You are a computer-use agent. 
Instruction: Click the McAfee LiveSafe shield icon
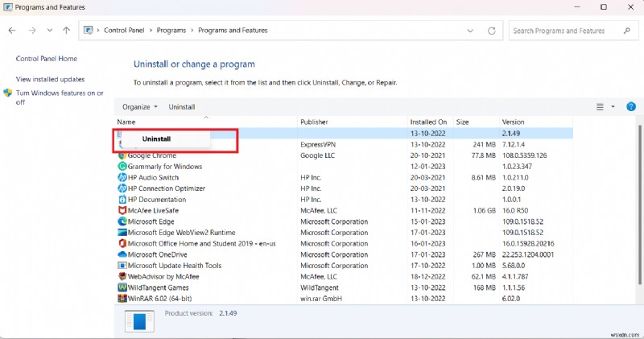[x=122, y=210]
